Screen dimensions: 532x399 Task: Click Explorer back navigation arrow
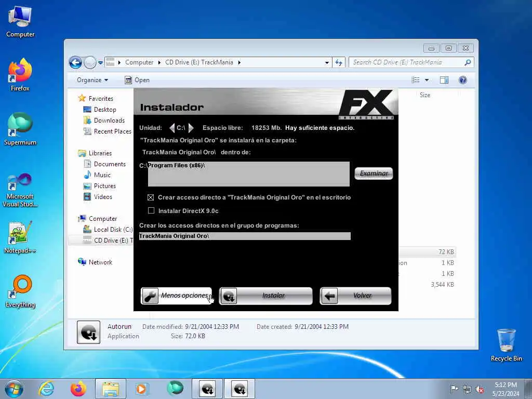pos(75,62)
